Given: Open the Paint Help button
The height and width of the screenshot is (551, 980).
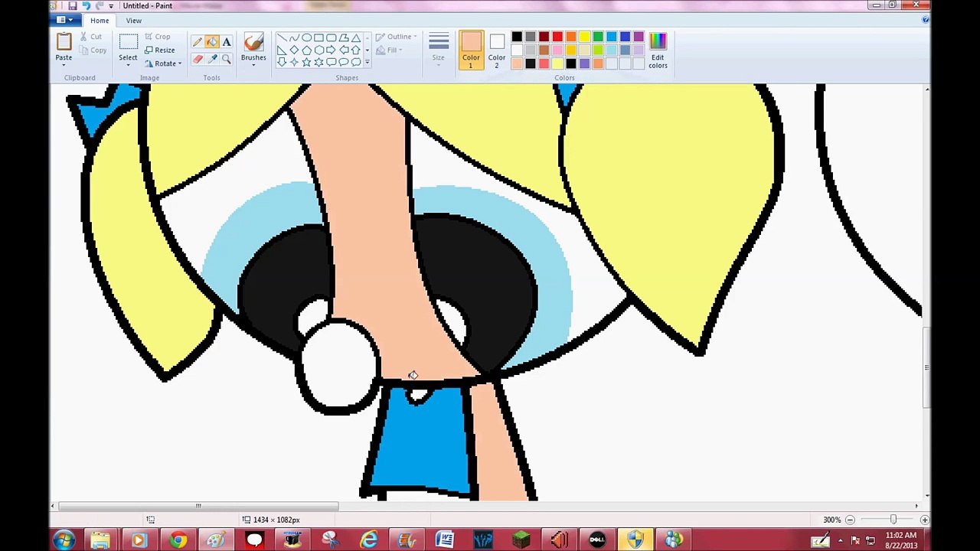Looking at the screenshot, I should pyautogui.click(x=925, y=20).
